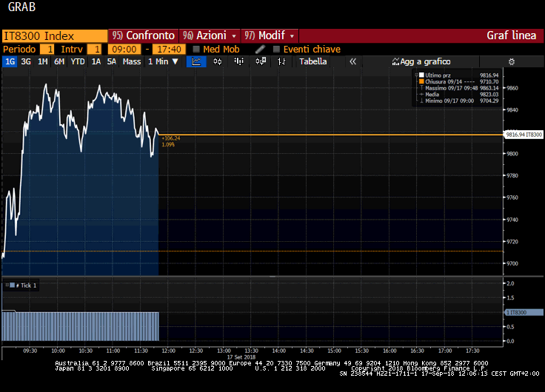
Task: Toggle the Tick 1 legend checkbox
Action: pyautogui.click(x=13, y=285)
